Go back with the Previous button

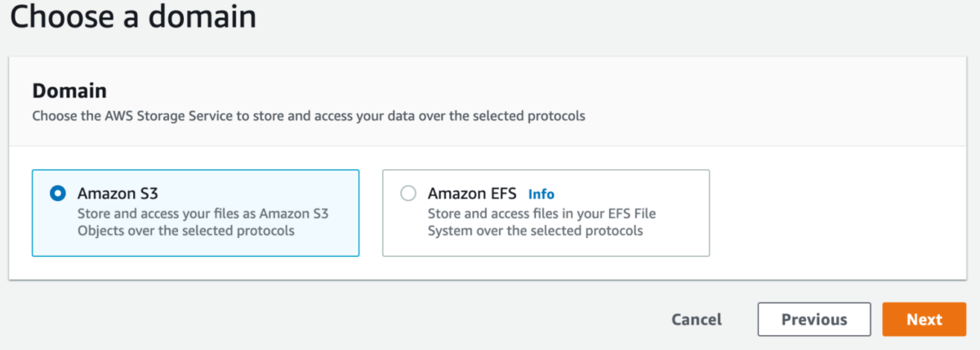point(813,320)
